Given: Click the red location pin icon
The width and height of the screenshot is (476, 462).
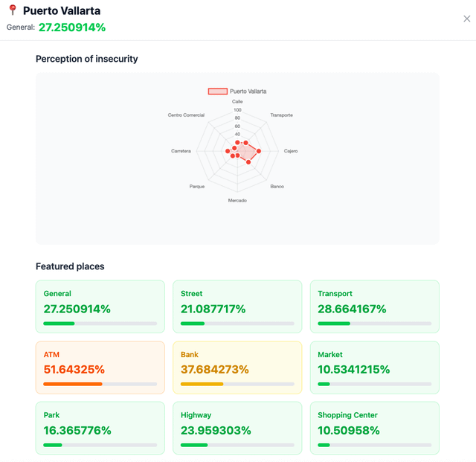Looking at the screenshot, I should click(x=13, y=10).
